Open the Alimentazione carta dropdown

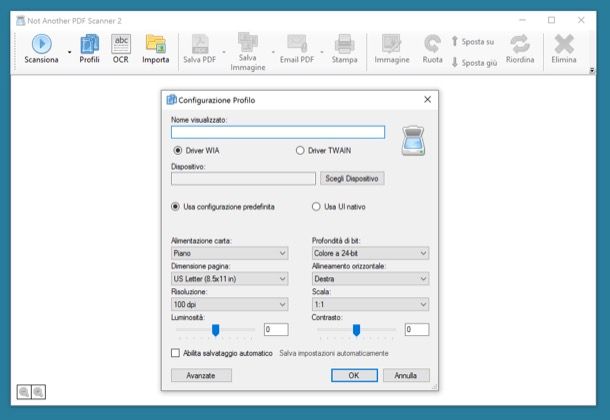[230, 253]
